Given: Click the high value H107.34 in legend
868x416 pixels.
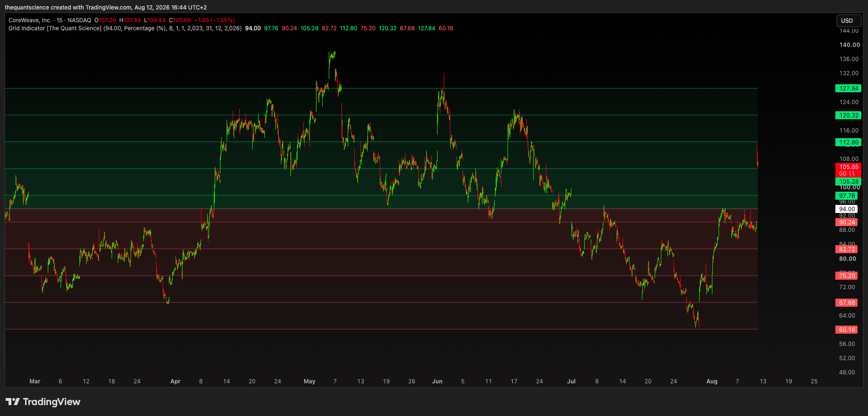Looking at the screenshot, I should (130, 20).
